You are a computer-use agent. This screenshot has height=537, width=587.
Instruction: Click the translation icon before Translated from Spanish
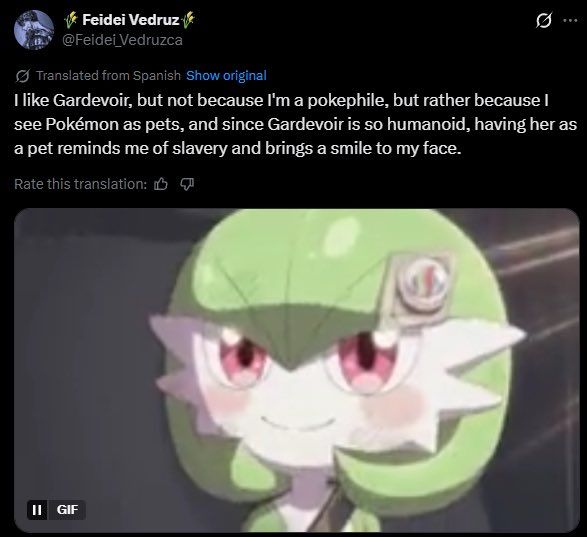click(x=23, y=76)
